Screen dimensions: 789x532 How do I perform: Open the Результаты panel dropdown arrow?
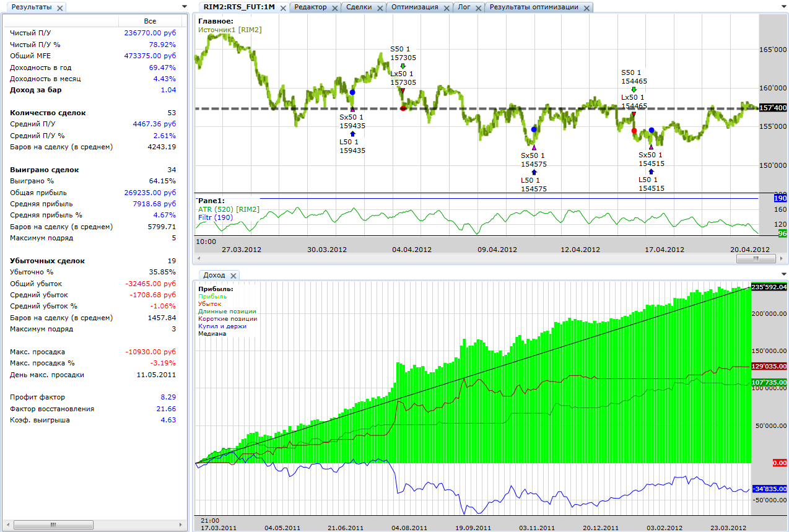(x=184, y=6)
